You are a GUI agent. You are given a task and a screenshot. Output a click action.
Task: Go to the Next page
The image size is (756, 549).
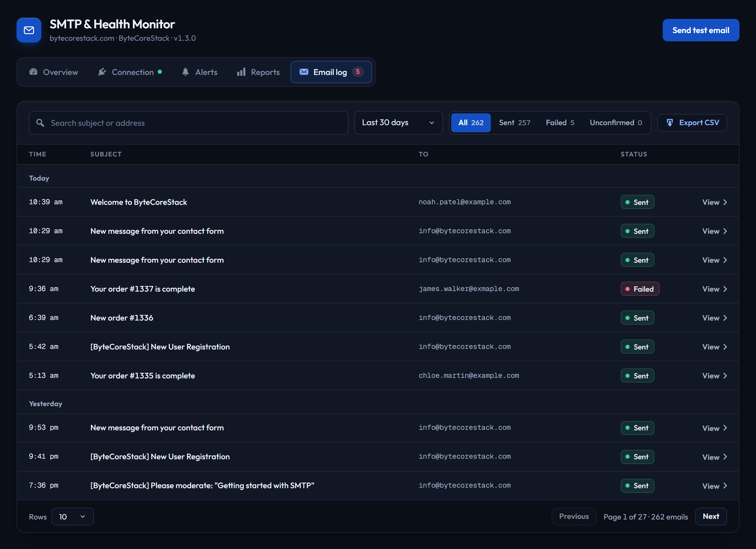(x=711, y=517)
